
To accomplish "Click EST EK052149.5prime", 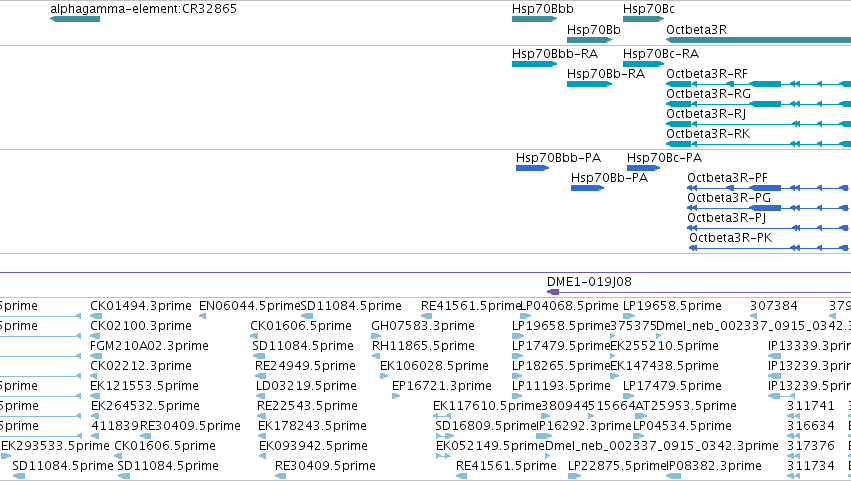I will 443,457.
